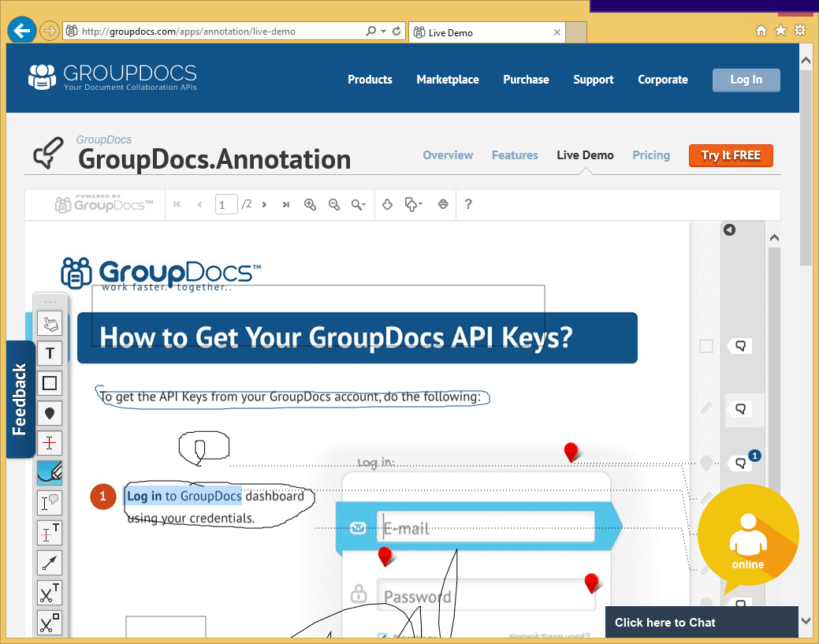Go to first page of document
This screenshot has height=644, width=819.
coord(177,204)
